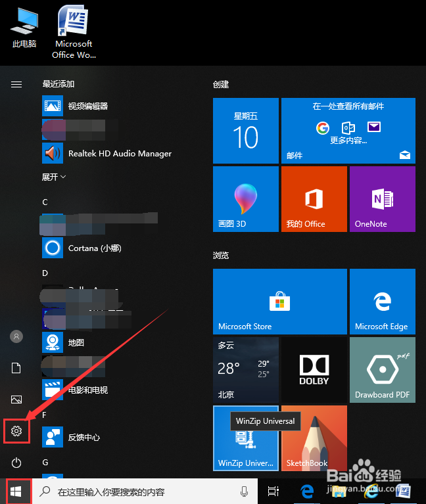Open the Microsoft Edge tile
Image resolution: width=426 pixels, height=504 pixels.
(383, 302)
